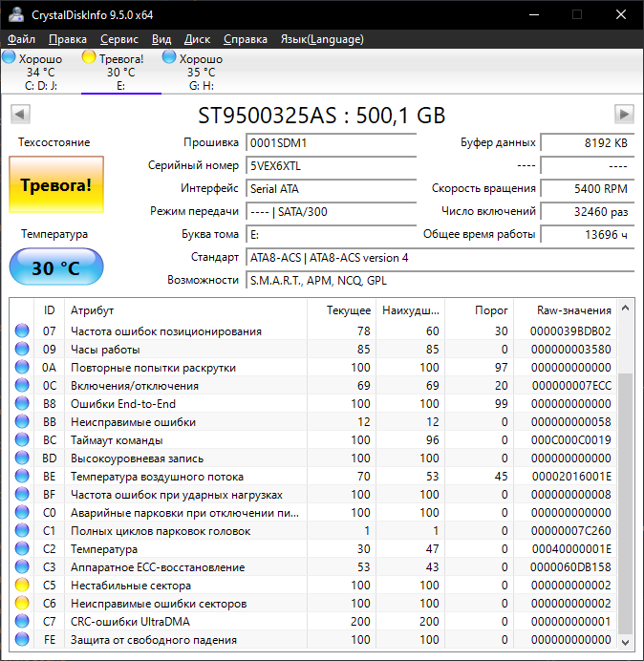Click the Raw-значения column header
644x661 pixels.
coord(565,310)
